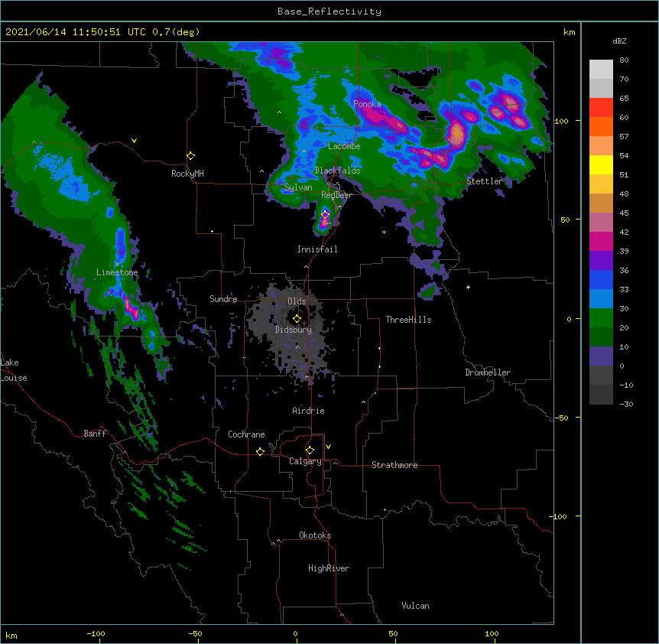Click the RedDeer city label
The image size is (659, 644).
coord(336,195)
